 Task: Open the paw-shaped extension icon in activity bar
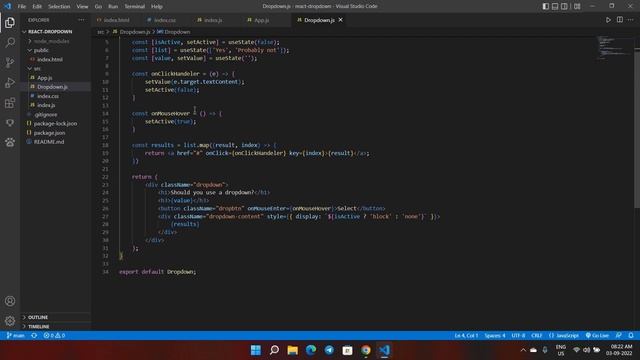(x=10, y=142)
